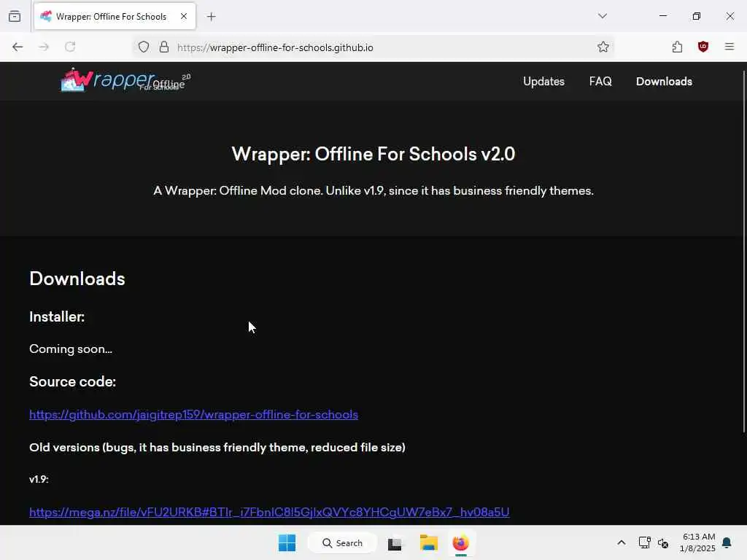This screenshot has height=560, width=747.
Task: Select the Wrapper: Offline For Schools tab
Action: click(x=115, y=17)
